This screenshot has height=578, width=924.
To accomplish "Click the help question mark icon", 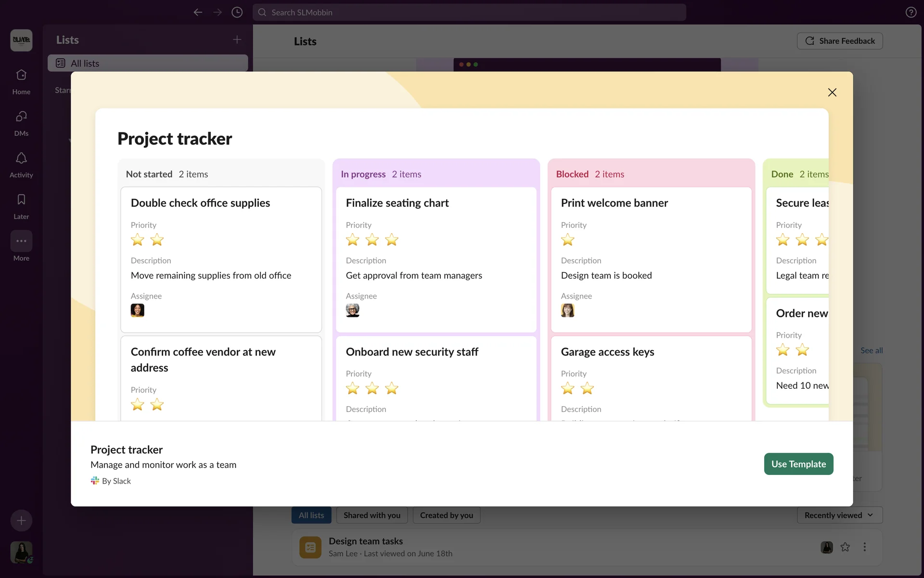I will coord(911,13).
